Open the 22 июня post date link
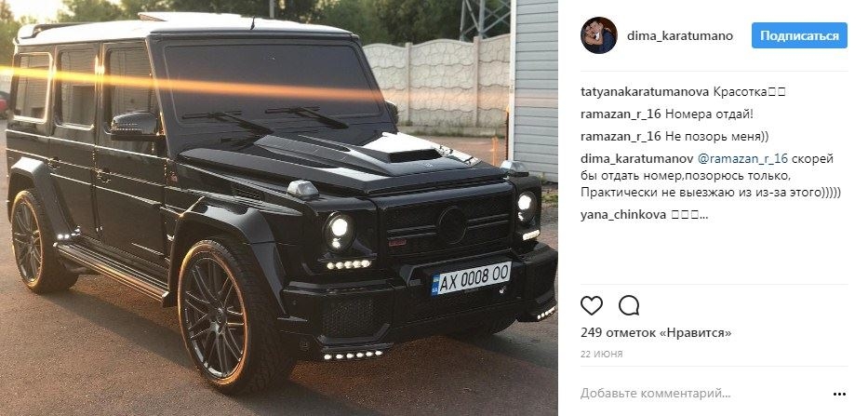 tap(601, 354)
